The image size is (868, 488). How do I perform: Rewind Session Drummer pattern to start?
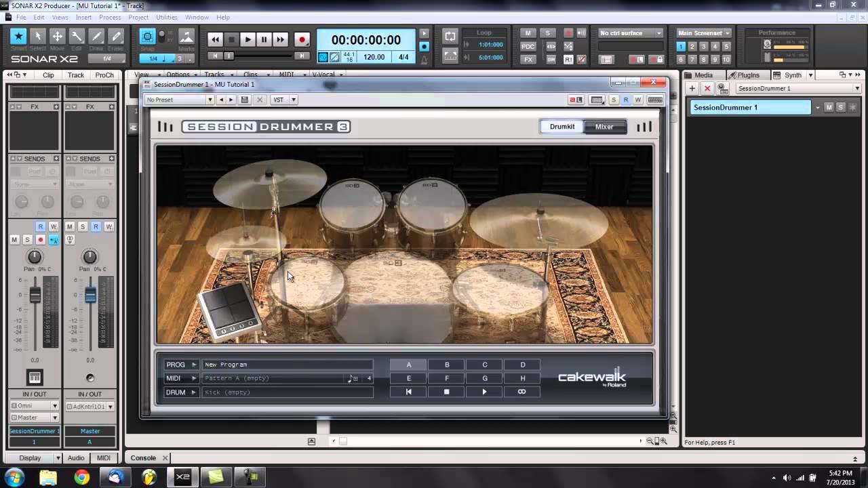tap(409, 392)
